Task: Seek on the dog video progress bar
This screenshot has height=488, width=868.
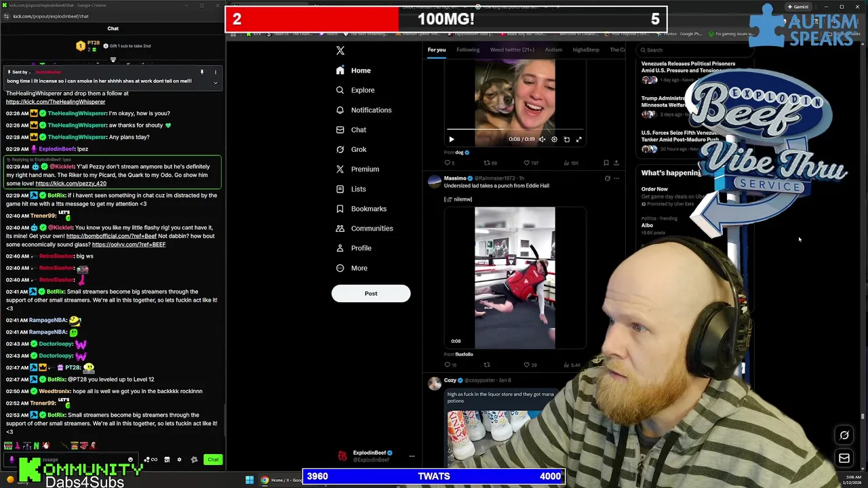Action: (515, 129)
